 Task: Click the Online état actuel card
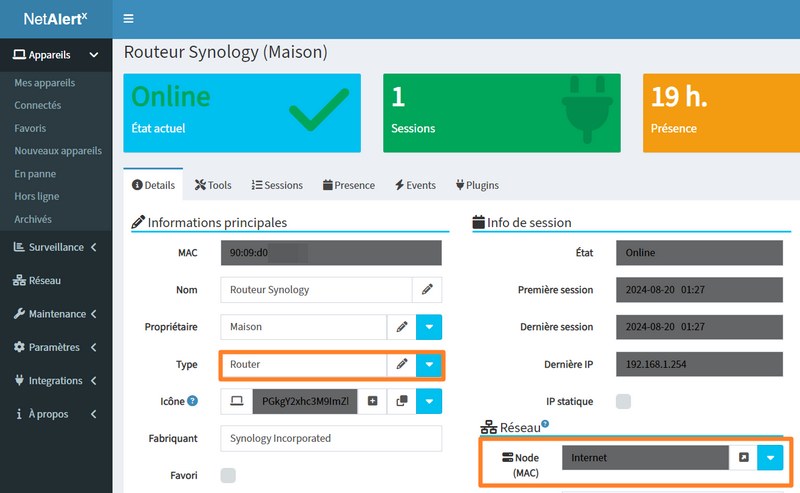tap(242, 113)
